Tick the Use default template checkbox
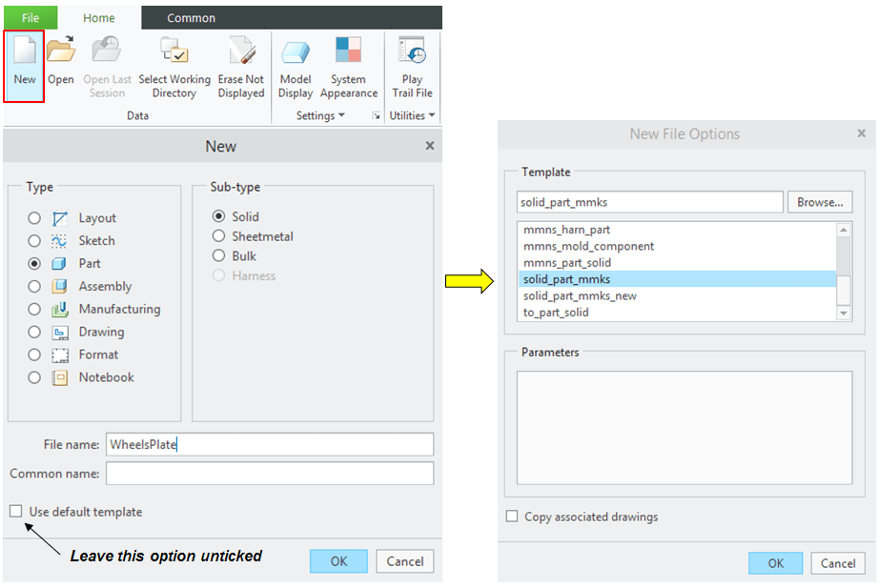 16,512
